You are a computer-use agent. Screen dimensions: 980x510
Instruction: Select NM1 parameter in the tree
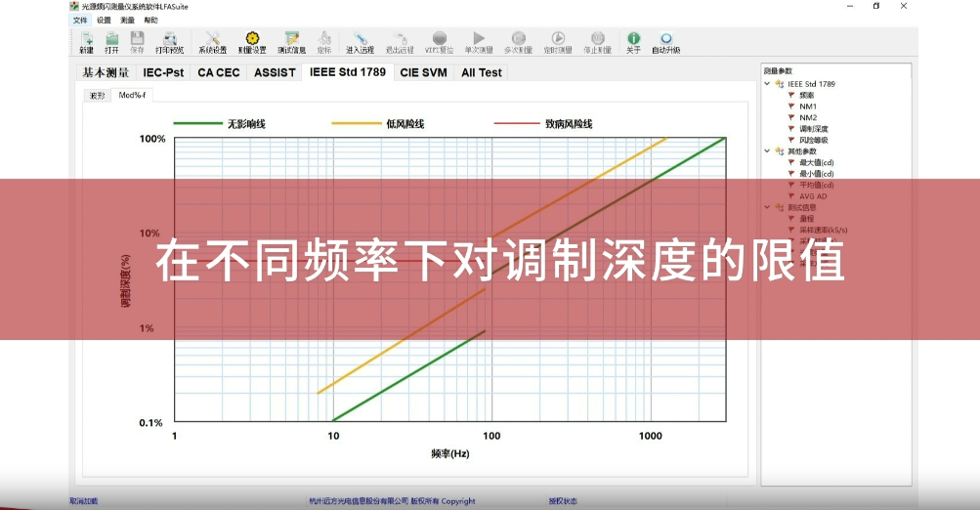[x=807, y=106]
